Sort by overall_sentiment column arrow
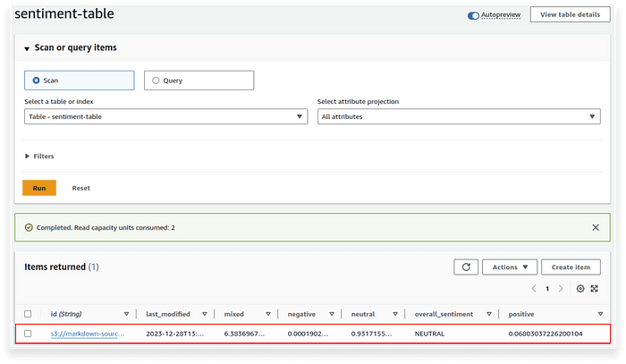This screenshot has height=364, width=626. coord(488,314)
